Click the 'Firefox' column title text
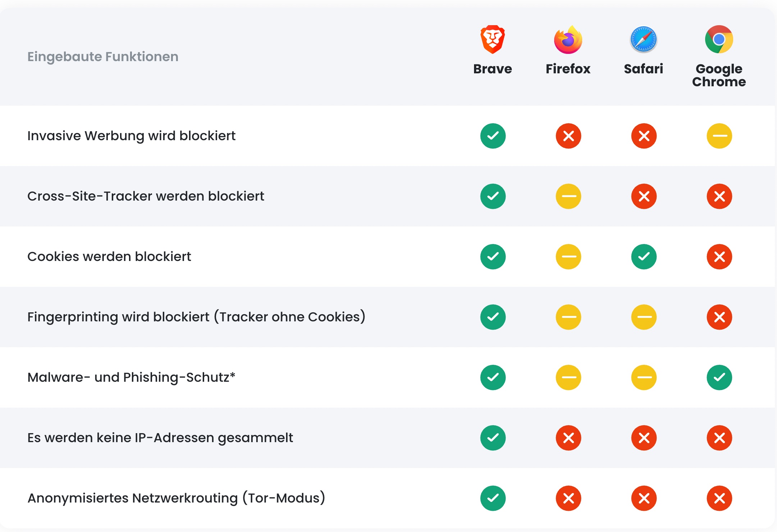 tap(568, 69)
